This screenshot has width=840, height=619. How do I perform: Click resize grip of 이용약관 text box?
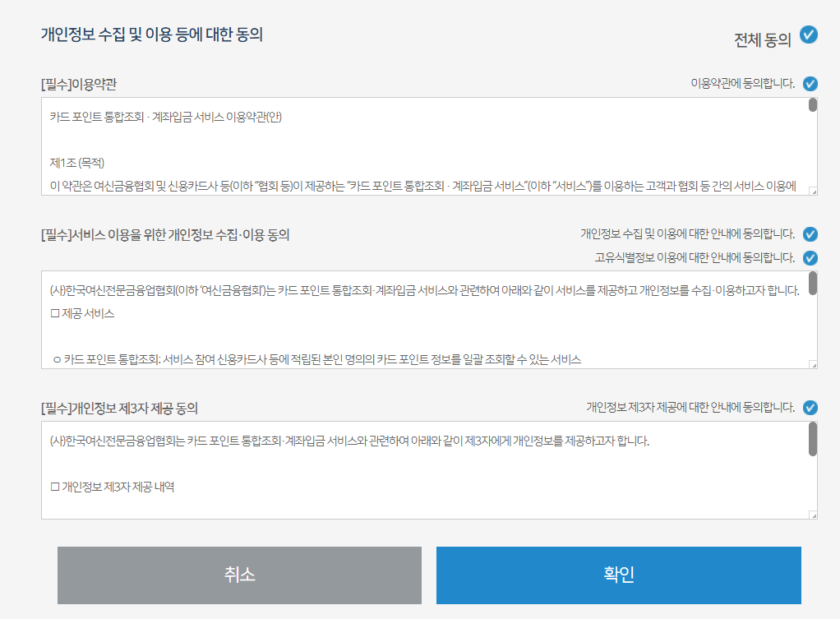click(x=813, y=192)
